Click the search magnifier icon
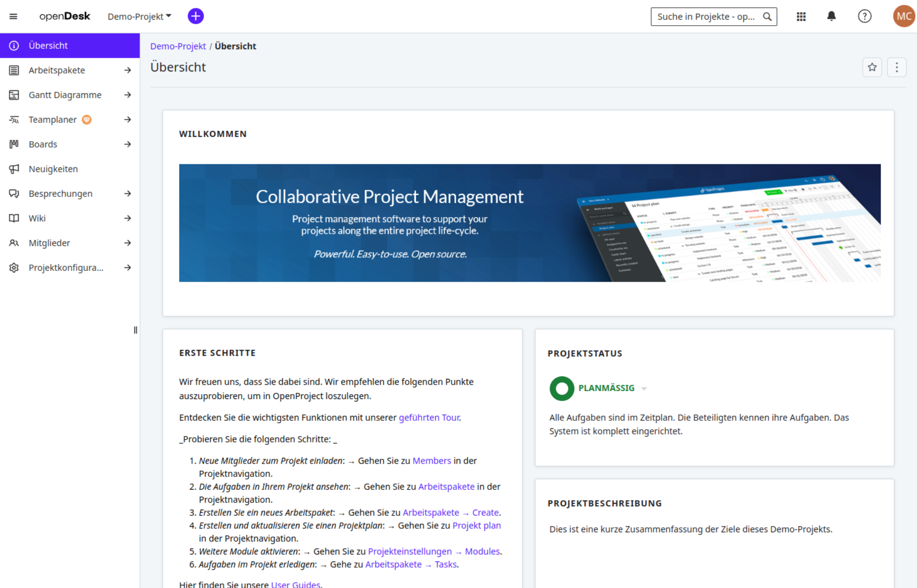 pyautogui.click(x=767, y=16)
